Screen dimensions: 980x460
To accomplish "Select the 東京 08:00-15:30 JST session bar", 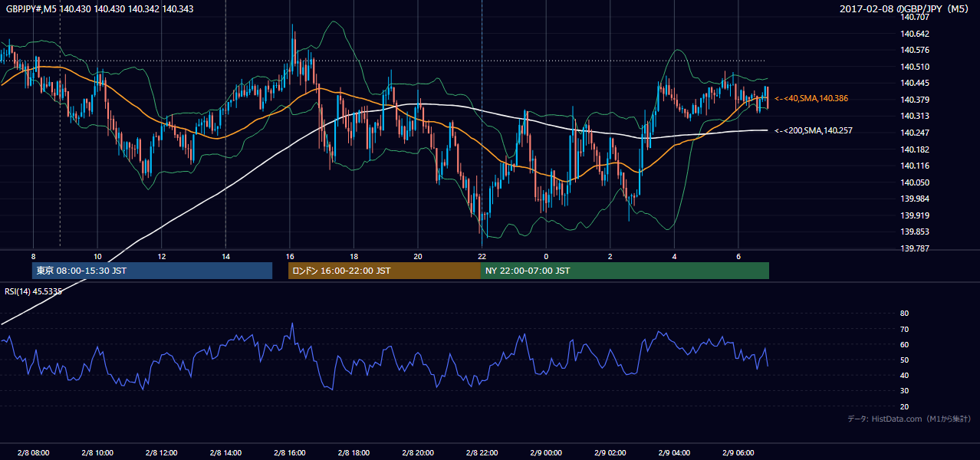I will (x=152, y=271).
